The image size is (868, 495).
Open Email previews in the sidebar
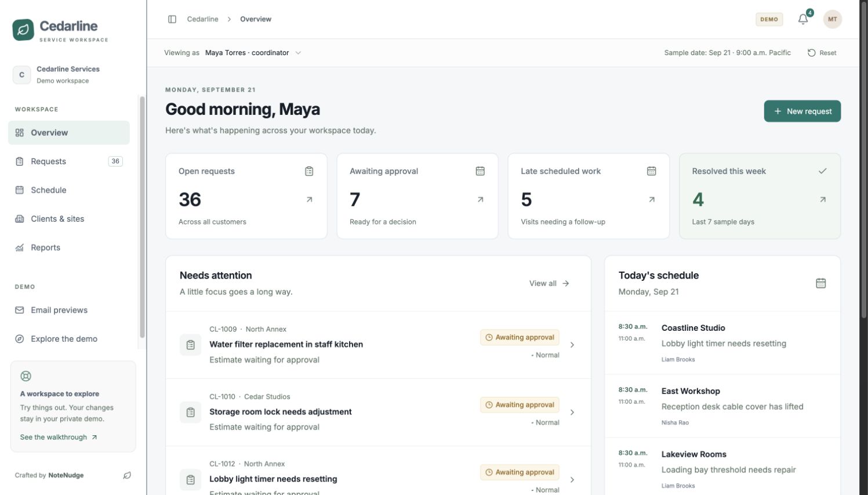point(69,310)
